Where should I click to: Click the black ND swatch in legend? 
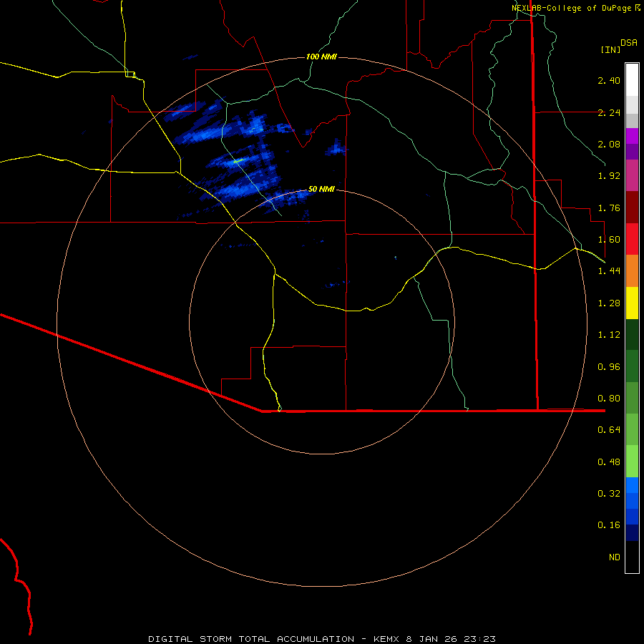coord(632,557)
